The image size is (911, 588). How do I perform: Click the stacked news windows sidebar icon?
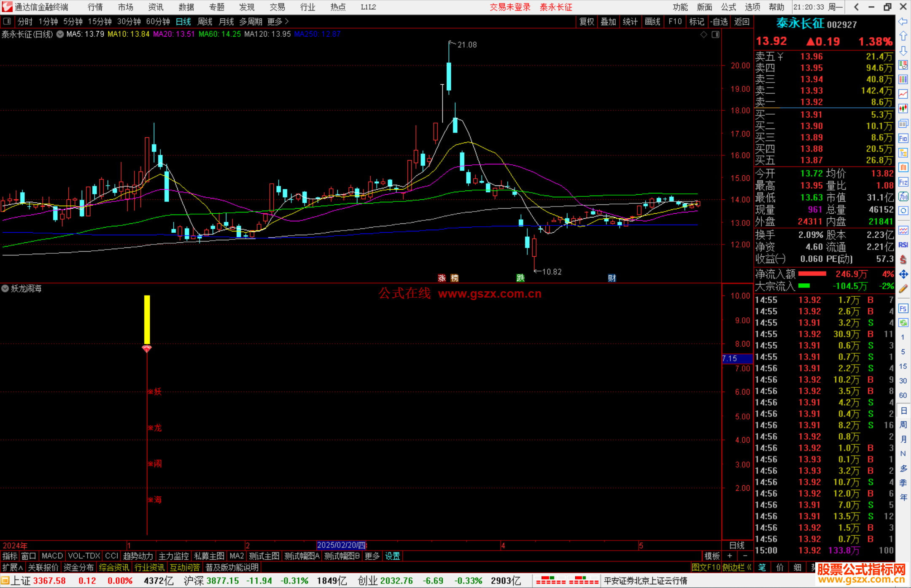tap(903, 124)
